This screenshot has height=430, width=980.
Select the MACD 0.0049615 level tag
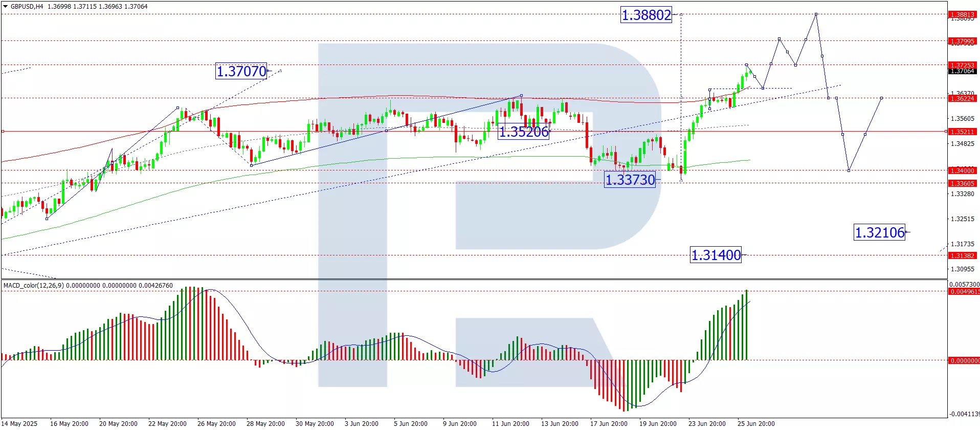coord(964,292)
